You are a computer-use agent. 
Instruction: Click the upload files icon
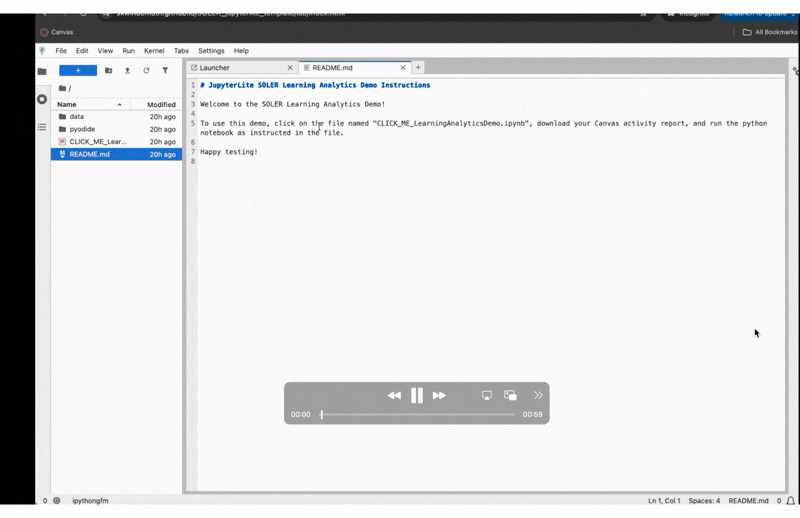(128, 70)
